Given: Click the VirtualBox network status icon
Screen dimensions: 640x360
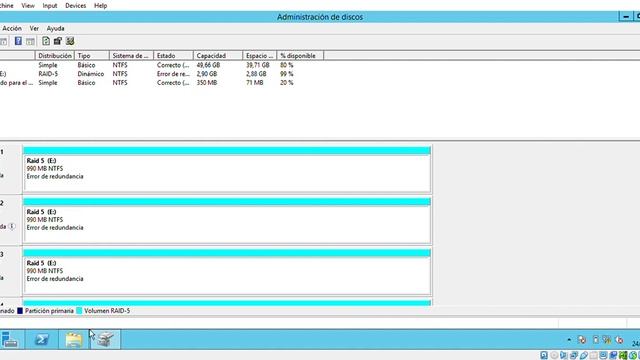Looking at the screenshot, I should [574, 356].
